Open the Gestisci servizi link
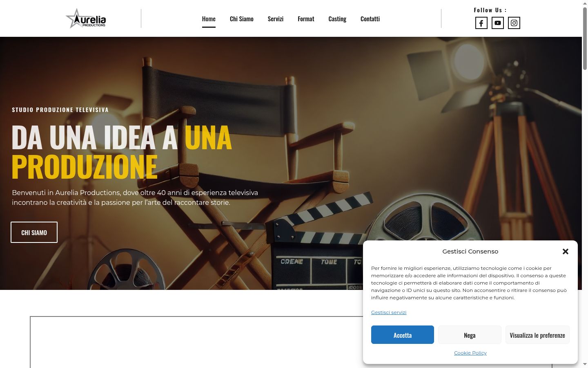 (x=389, y=312)
